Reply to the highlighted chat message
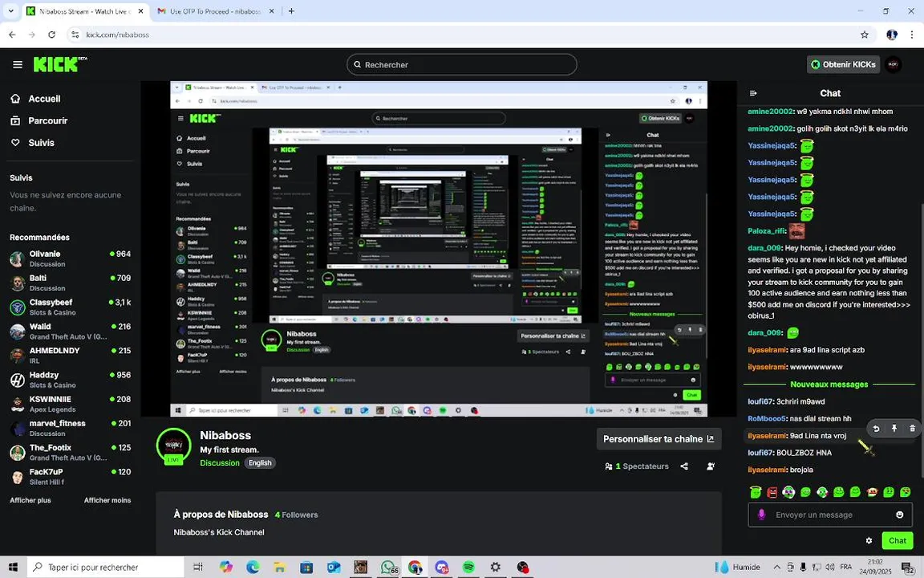This screenshot has height=578, width=924. [876, 428]
